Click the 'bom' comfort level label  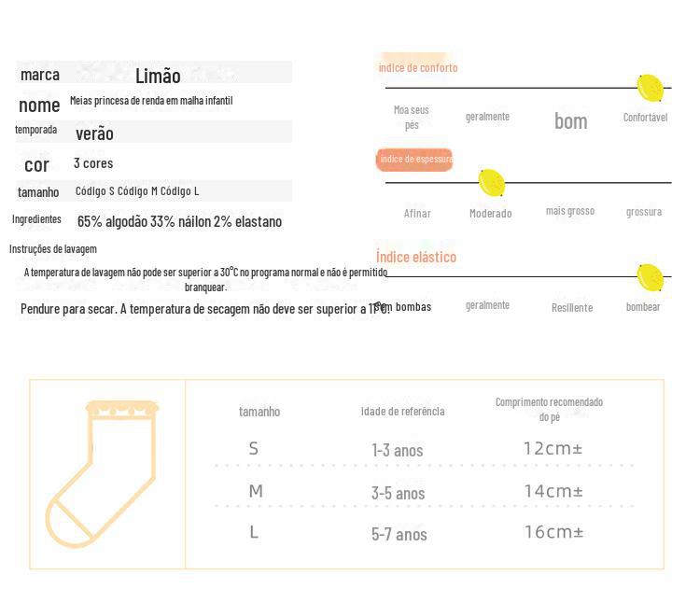(x=571, y=121)
